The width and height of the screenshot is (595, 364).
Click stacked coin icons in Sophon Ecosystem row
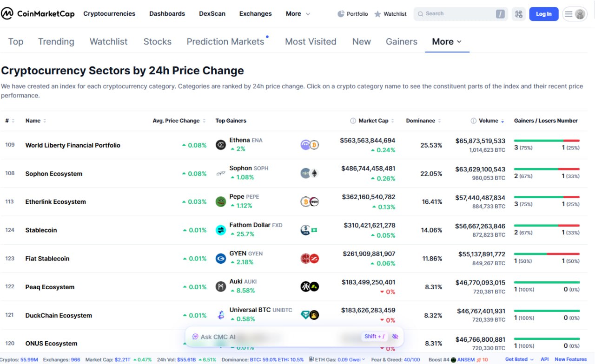point(310,173)
